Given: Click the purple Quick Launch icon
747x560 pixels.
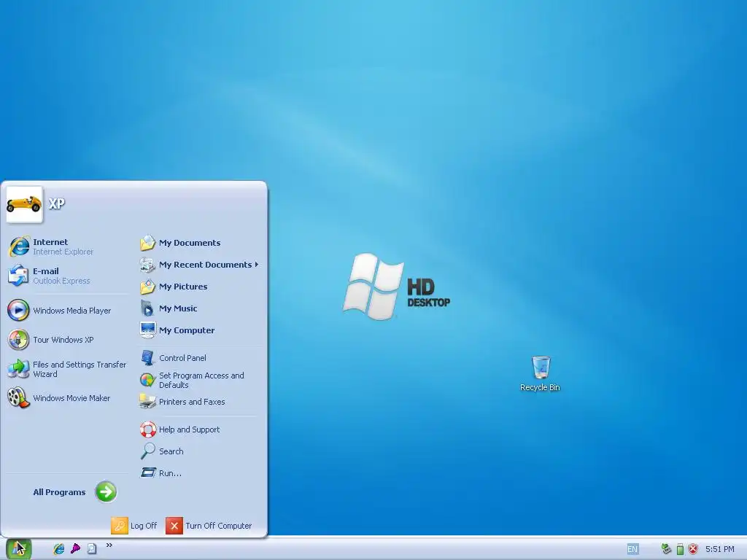Looking at the screenshot, I should pyautogui.click(x=75, y=548).
